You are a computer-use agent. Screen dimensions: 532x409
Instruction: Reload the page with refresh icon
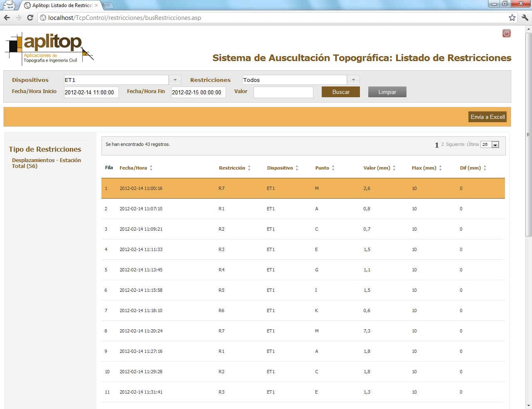click(x=30, y=17)
